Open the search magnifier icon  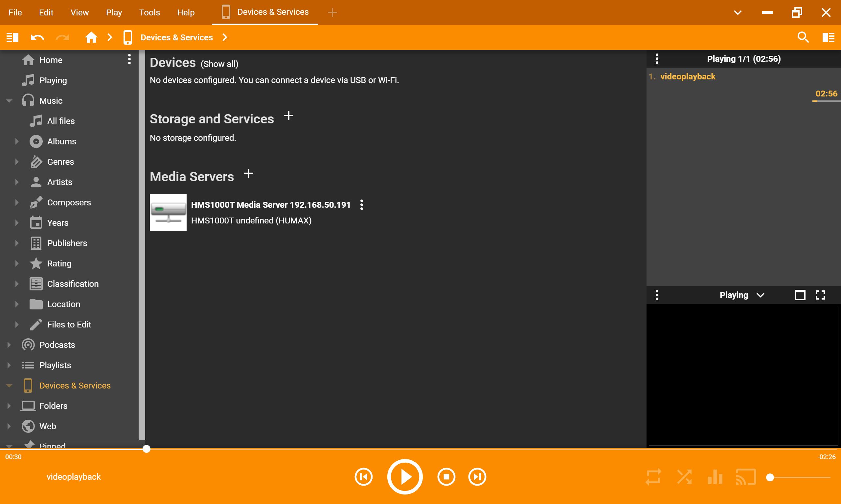coord(803,37)
